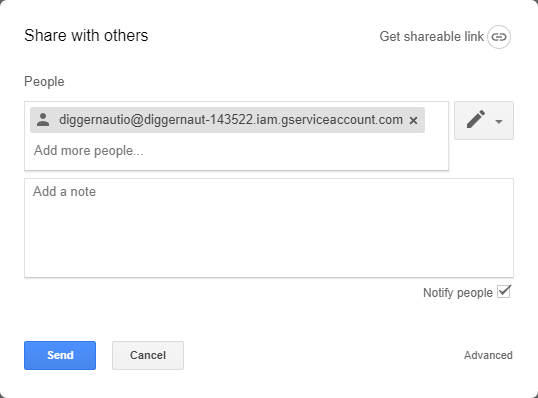Click the word Send on the blue button
Image resolution: width=538 pixels, height=398 pixels.
tap(60, 355)
